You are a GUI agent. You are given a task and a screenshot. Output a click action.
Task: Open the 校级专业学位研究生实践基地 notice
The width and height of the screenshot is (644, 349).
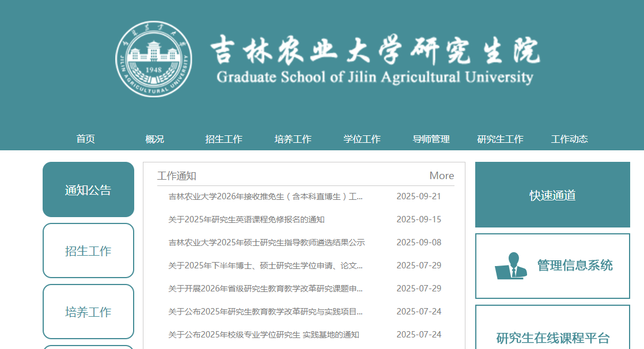click(263, 335)
